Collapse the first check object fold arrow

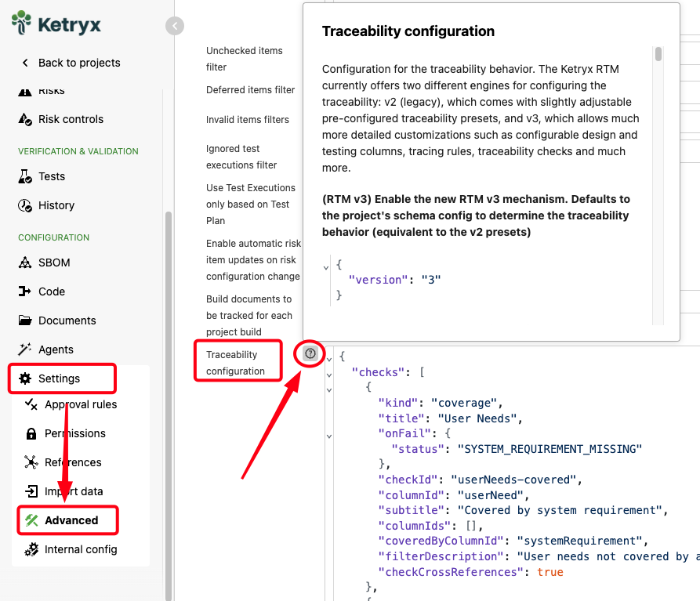click(x=329, y=390)
